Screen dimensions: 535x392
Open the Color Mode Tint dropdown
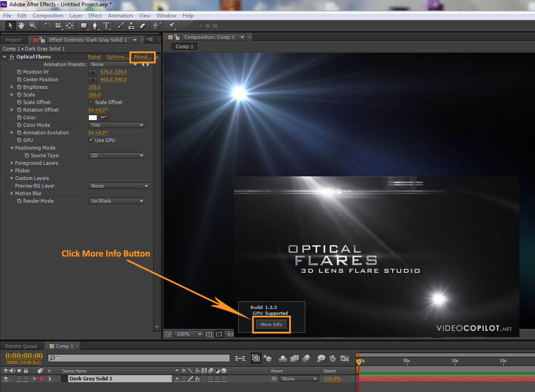coord(117,125)
